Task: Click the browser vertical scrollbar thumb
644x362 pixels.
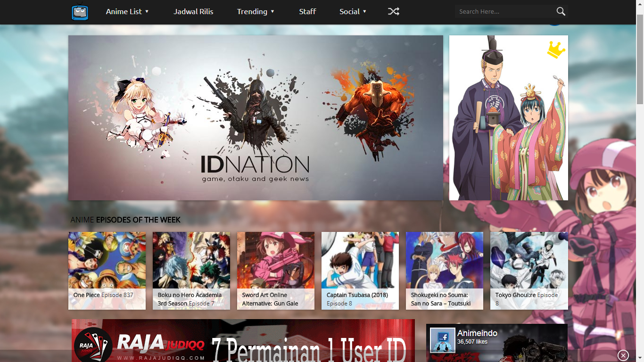Action: [x=640, y=59]
